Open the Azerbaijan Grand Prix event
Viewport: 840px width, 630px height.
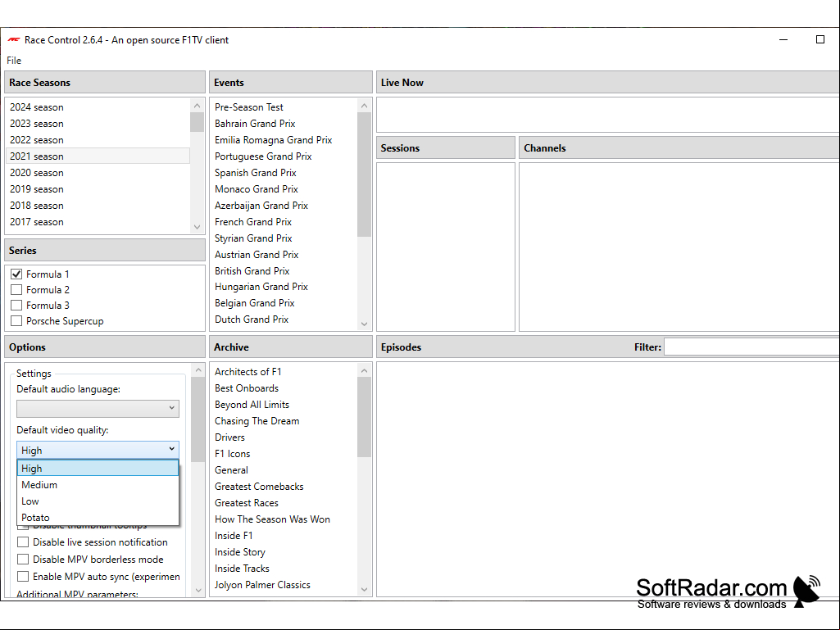284,206
